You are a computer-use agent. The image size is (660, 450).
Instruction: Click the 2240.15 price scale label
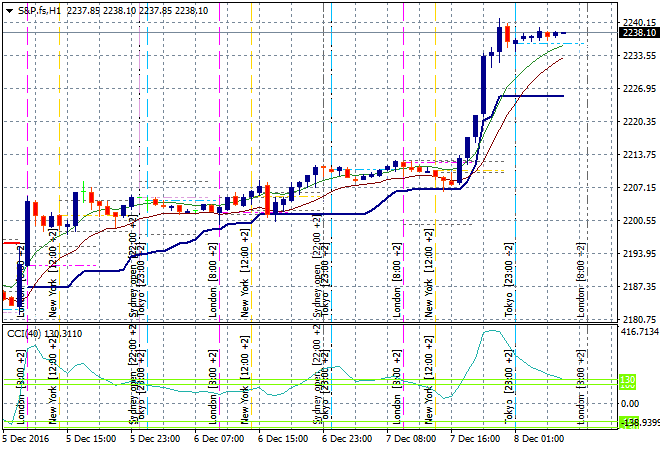(x=637, y=22)
